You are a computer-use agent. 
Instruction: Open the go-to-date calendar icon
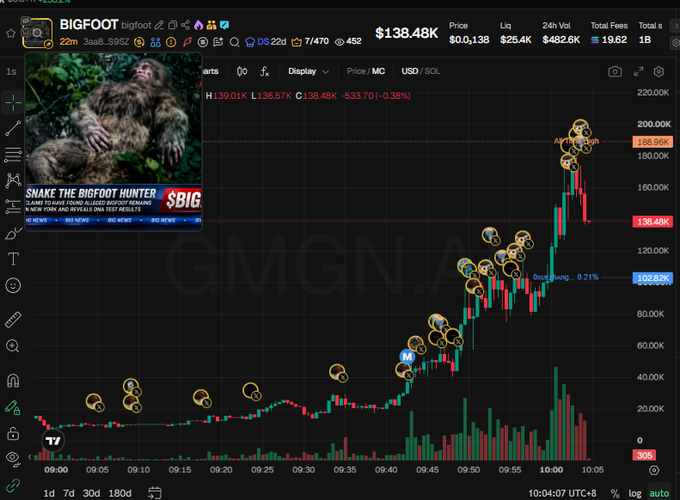(x=155, y=493)
